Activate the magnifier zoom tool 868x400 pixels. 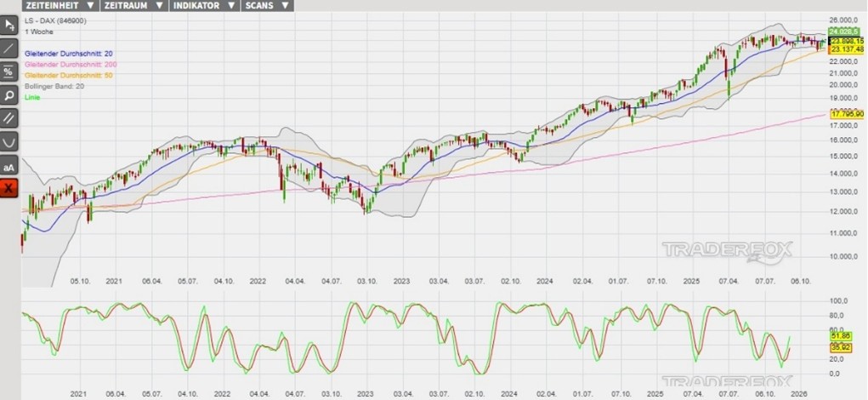pyautogui.click(x=9, y=94)
